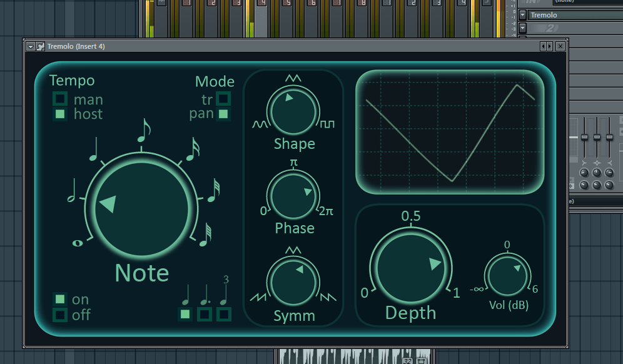623x364 pixels.
Task: Click the eighth note icon atop Note dial
Action: [144, 130]
